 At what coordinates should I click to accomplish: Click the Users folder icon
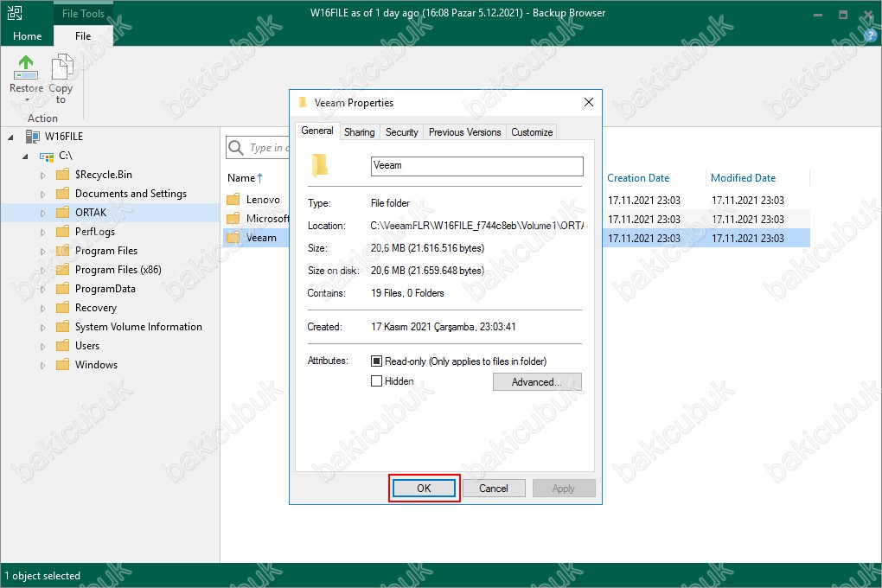coord(63,346)
